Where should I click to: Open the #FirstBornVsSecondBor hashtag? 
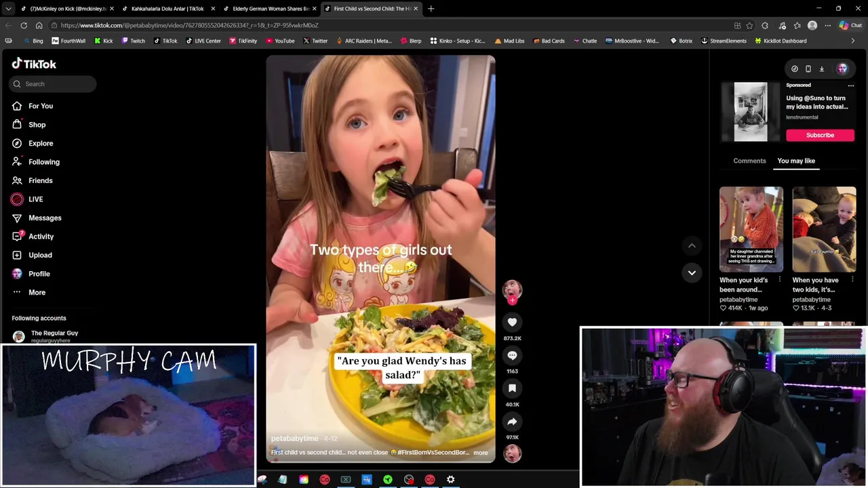[433, 452]
